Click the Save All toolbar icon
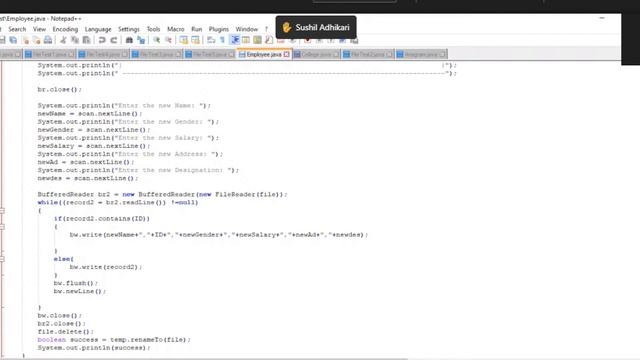640x360 pixels. pos(13,40)
